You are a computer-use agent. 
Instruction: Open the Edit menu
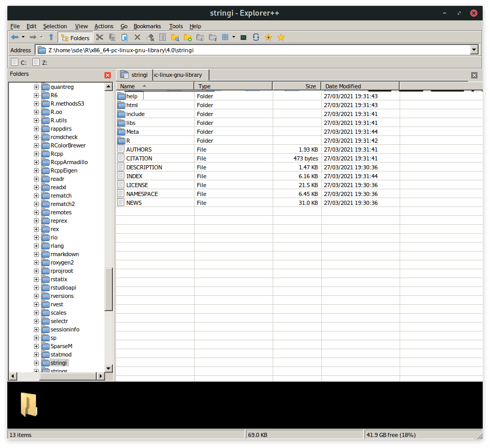click(x=31, y=26)
